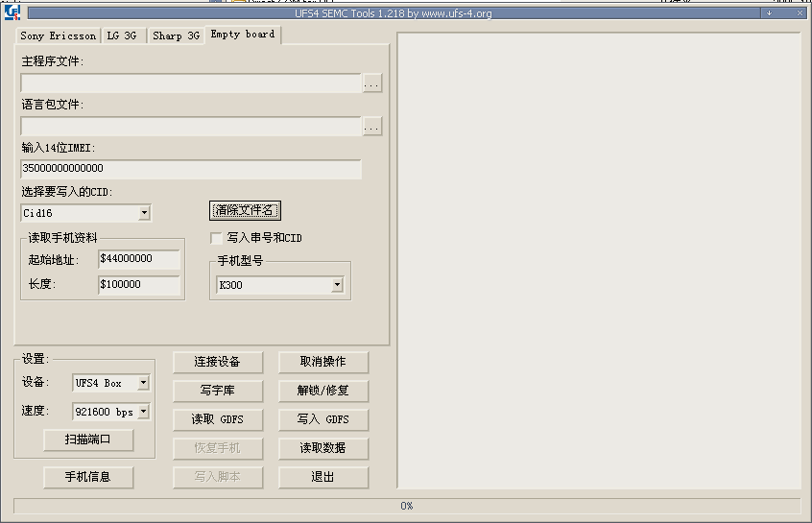Browse for the 主程序文件 using the ... button
The image size is (812, 523).
pyautogui.click(x=372, y=83)
